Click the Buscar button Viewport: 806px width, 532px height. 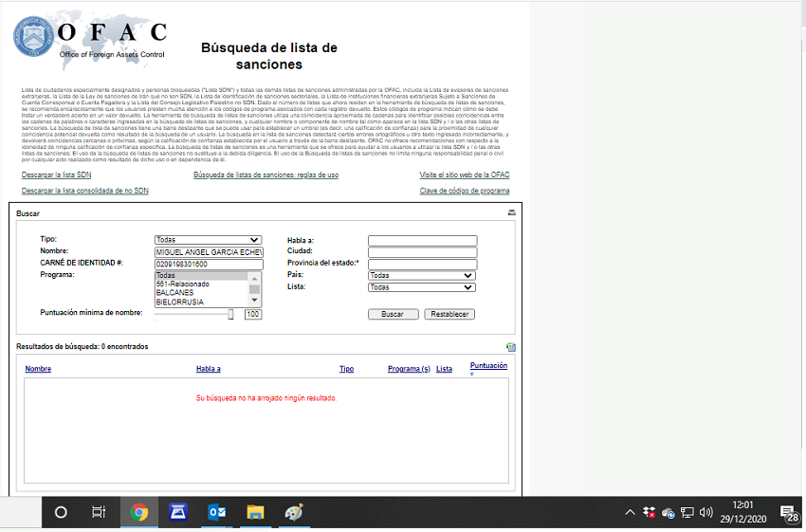[392, 314]
